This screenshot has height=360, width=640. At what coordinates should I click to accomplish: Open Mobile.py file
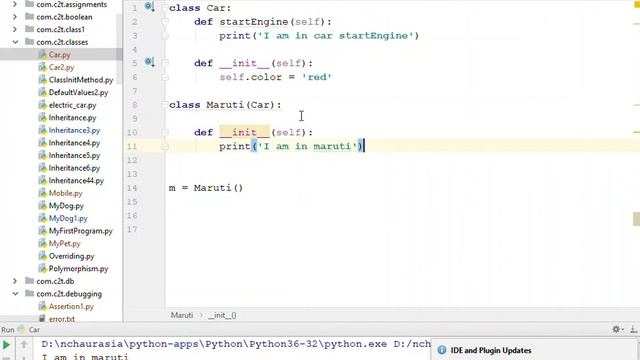click(x=65, y=193)
